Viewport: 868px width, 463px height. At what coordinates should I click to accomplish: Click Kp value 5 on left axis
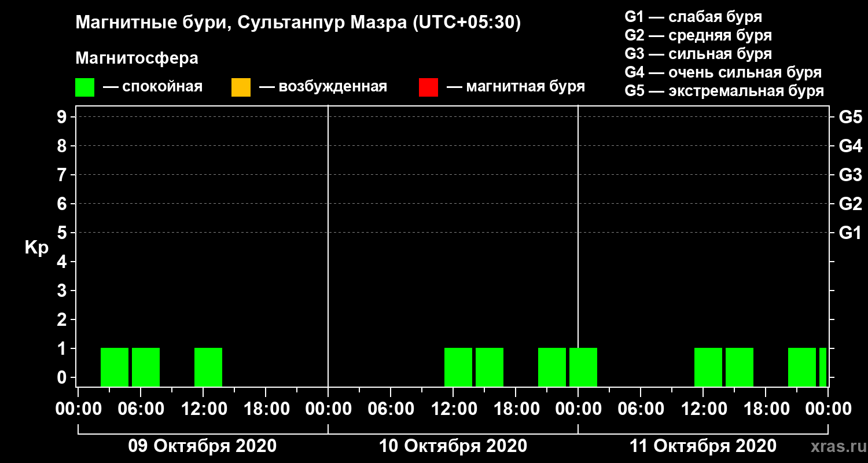(63, 233)
